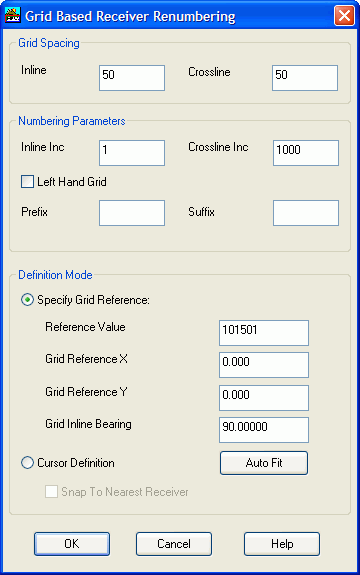Toggle the Snap To Nearest Receiver checkbox

click(x=51, y=492)
